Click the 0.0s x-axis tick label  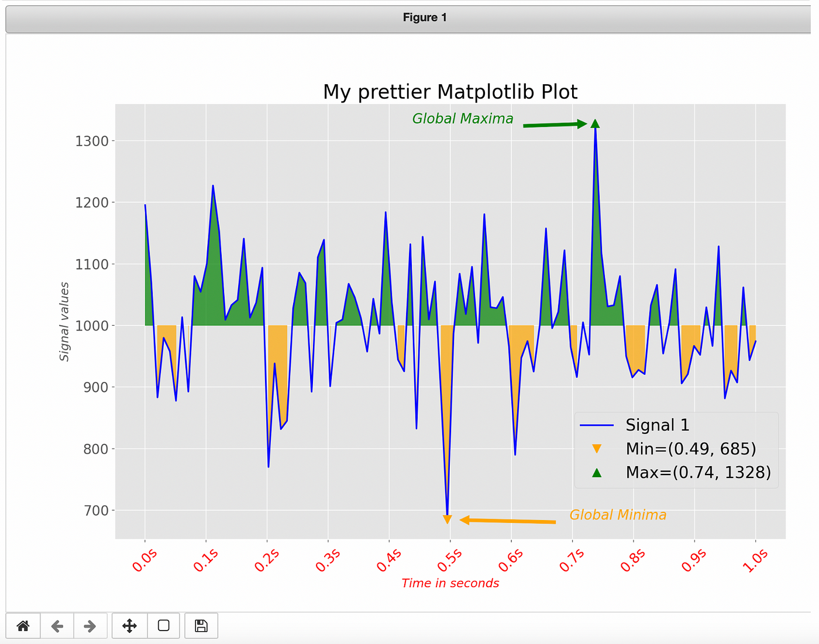point(145,560)
